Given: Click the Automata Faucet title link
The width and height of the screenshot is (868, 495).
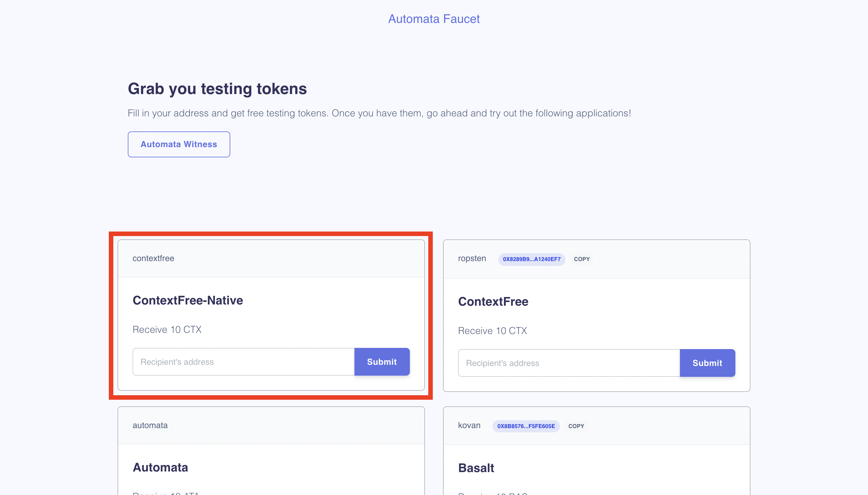Looking at the screenshot, I should pos(434,19).
